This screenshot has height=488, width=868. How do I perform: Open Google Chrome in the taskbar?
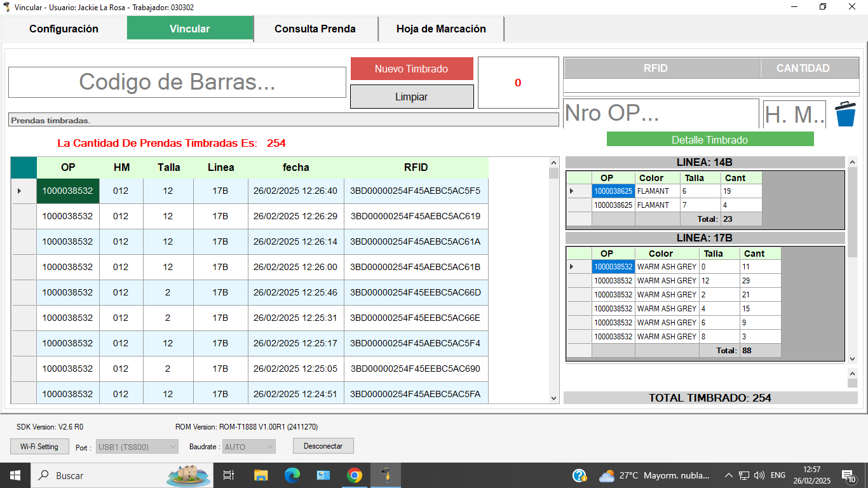354,475
